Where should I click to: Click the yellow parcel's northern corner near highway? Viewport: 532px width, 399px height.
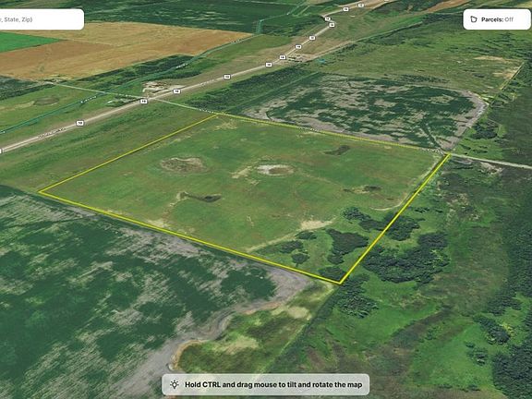(x=218, y=115)
